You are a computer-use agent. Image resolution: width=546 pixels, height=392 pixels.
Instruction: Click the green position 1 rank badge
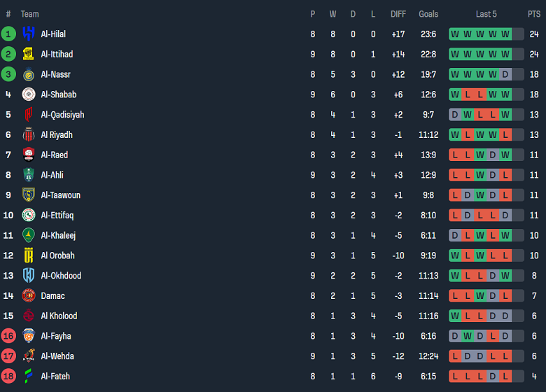pos(8,34)
